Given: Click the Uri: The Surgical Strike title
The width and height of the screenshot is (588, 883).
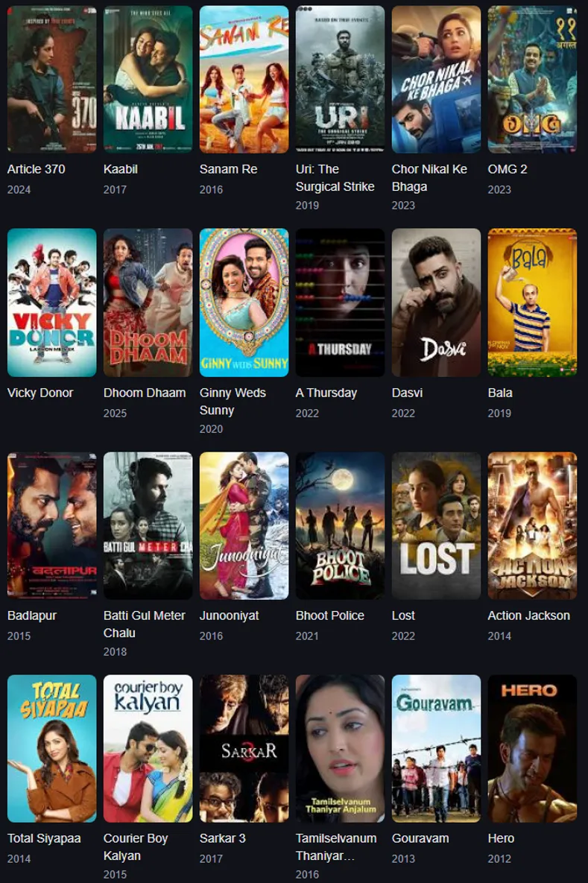Looking at the screenshot, I should pyautogui.click(x=335, y=177).
